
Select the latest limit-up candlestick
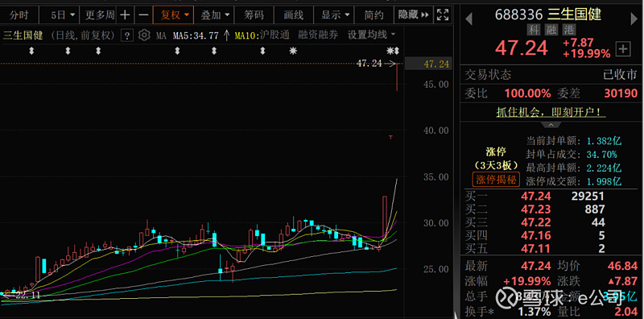[x=397, y=77]
